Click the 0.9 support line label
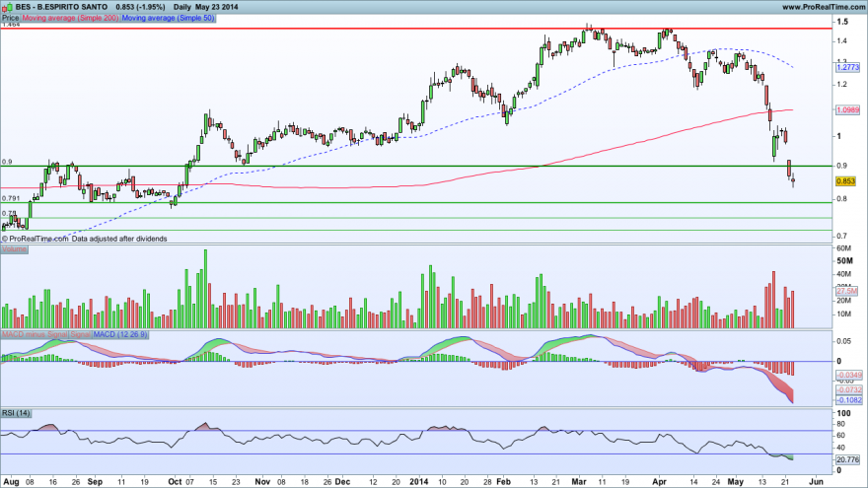 coord(7,162)
